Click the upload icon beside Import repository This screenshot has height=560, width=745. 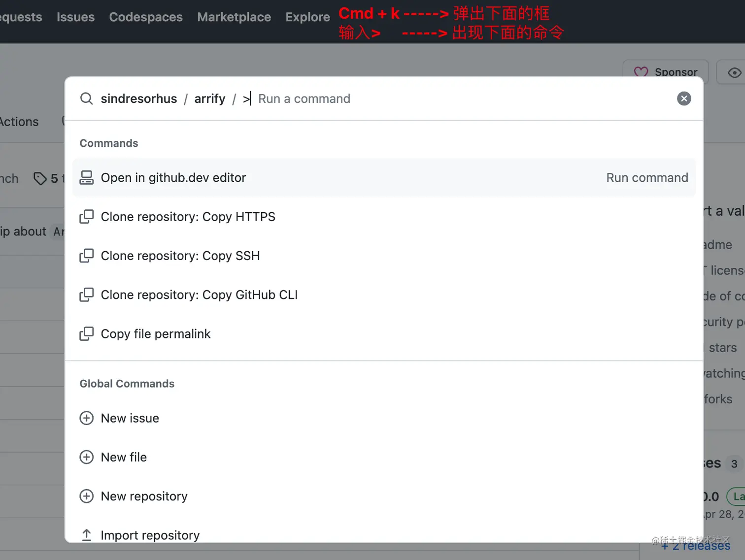pos(86,535)
